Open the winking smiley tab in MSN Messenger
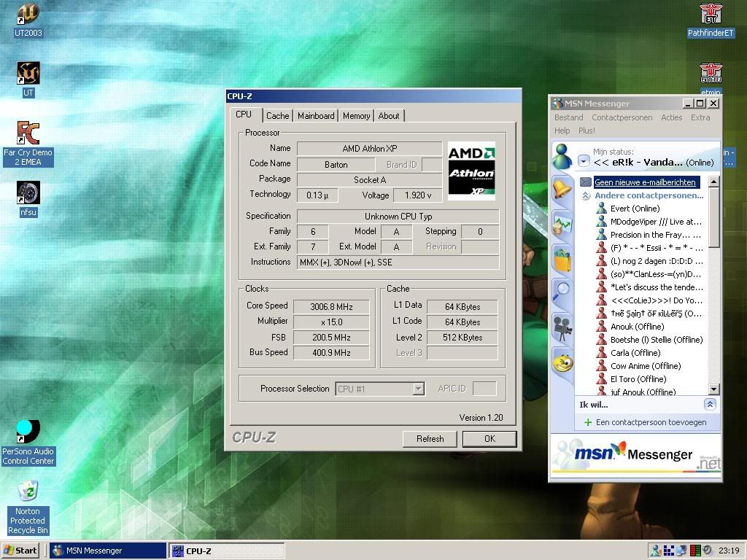Viewport: 747px width, 560px height. coord(562,364)
